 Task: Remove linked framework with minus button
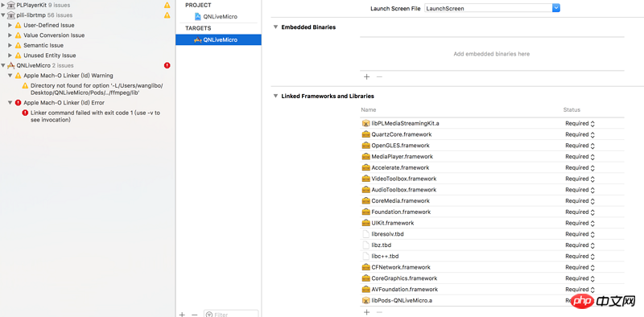[379, 312]
